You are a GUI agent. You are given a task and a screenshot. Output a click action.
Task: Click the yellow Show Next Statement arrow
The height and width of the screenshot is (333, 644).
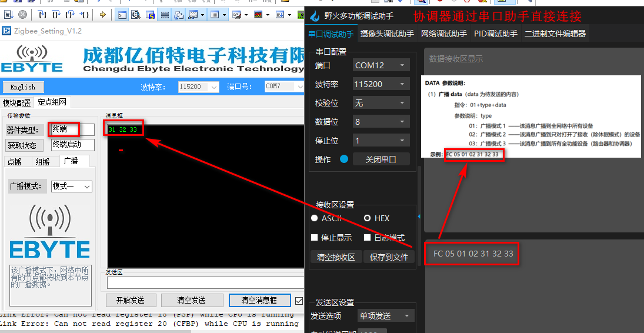(x=103, y=15)
